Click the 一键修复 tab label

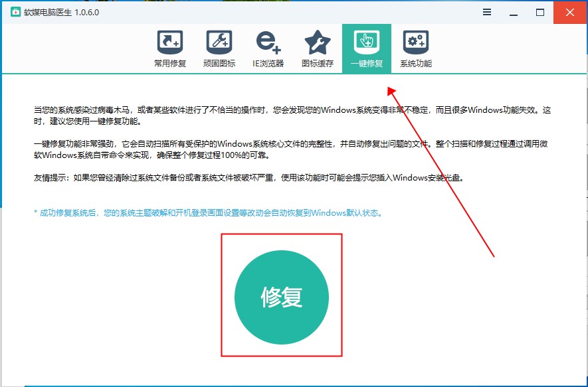tap(367, 64)
